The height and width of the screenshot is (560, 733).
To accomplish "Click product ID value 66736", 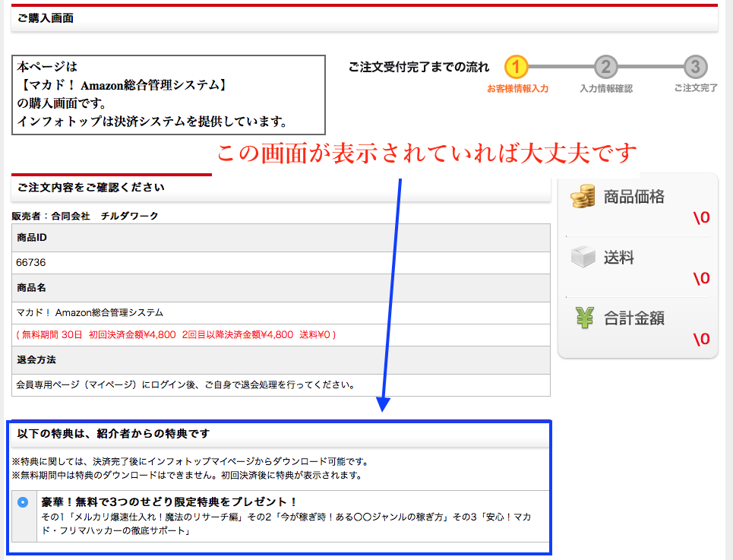I will (x=31, y=262).
